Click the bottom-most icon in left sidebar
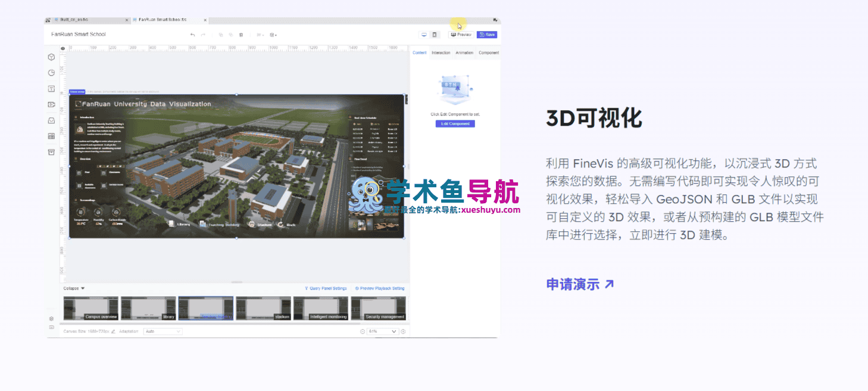The width and height of the screenshot is (868, 391). point(51,327)
